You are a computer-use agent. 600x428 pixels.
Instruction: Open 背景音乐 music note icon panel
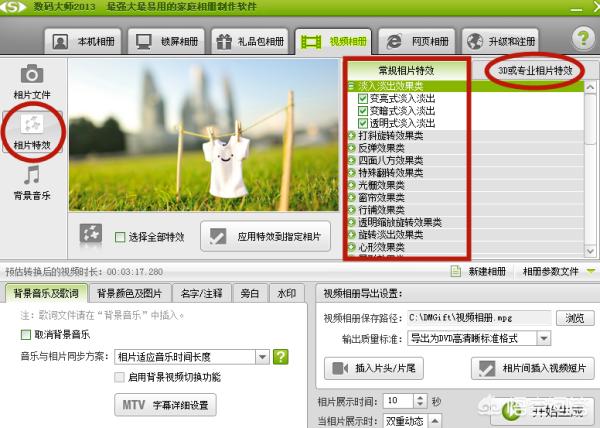(x=32, y=182)
